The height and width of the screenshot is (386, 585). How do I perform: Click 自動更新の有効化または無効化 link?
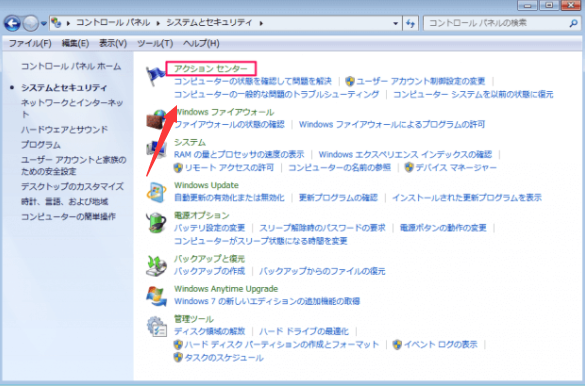pyautogui.click(x=229, y=198)
